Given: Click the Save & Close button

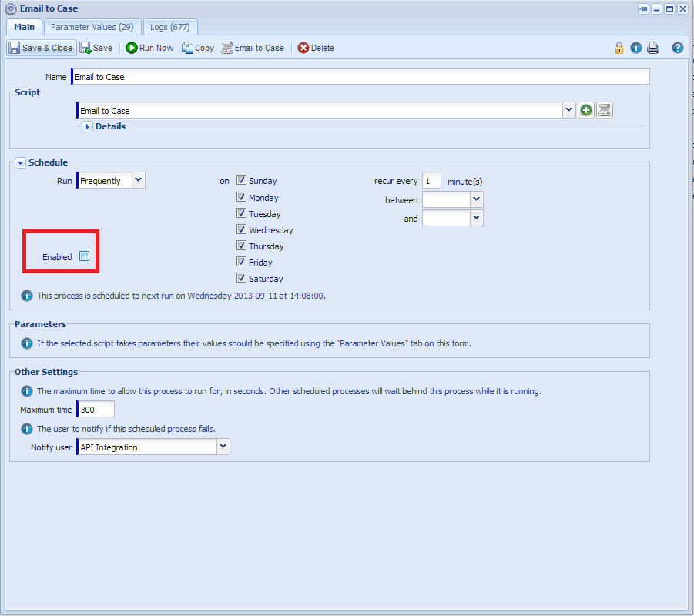Looking at the screenshot, I should tap(42, 48).
